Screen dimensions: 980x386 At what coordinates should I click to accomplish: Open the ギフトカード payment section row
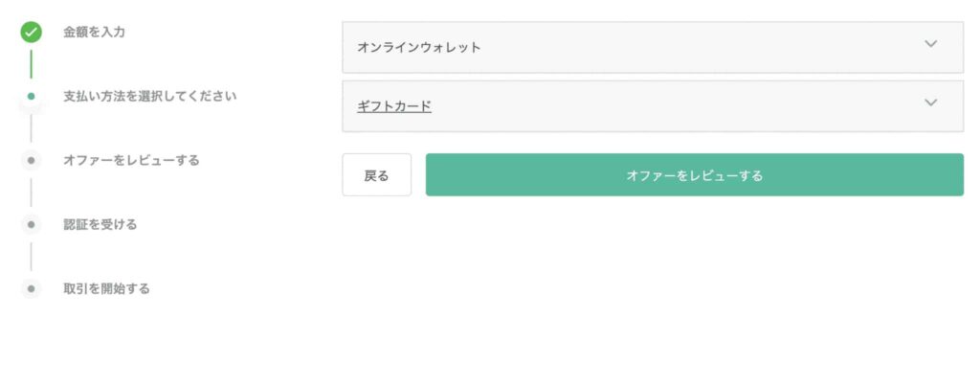(x=632, y=106)
